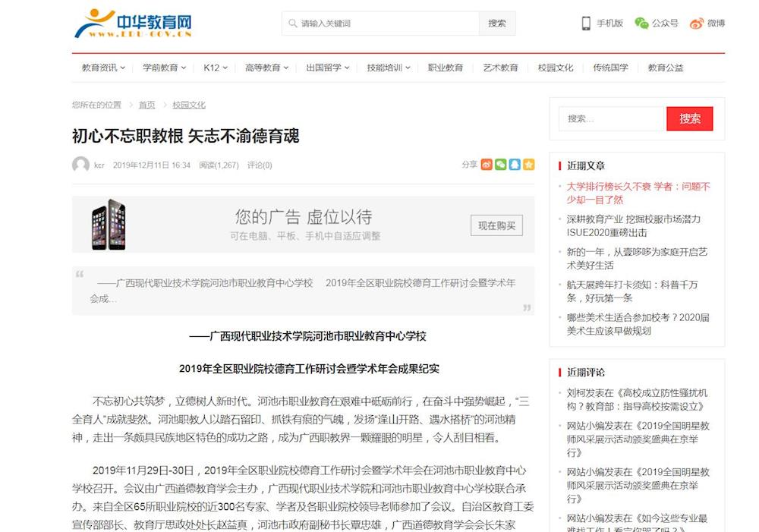Screen dimensions: 759x532
Task: Open the 手机版 mobile phone icon
Action: (586, 24)
